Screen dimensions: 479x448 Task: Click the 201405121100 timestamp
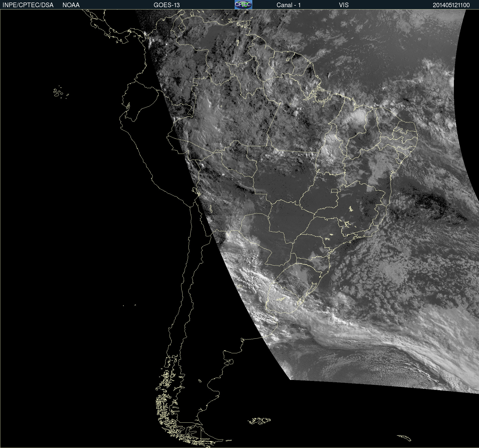[451, 5]
